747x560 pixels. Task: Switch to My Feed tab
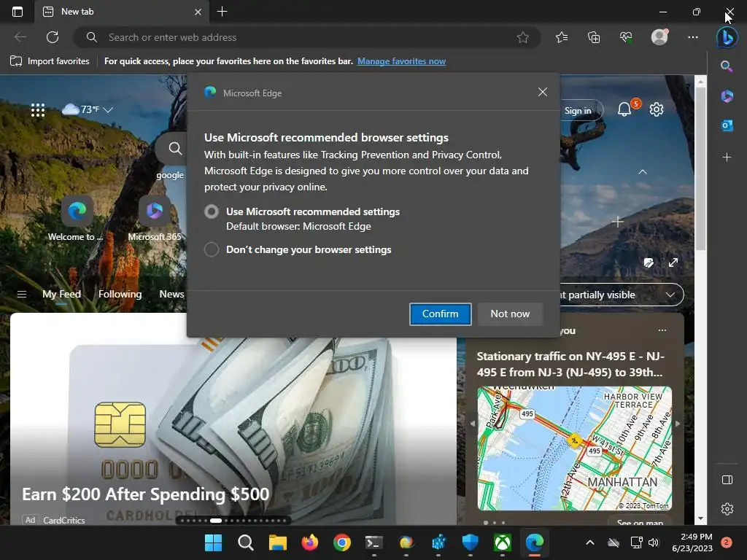pos(61,295)
